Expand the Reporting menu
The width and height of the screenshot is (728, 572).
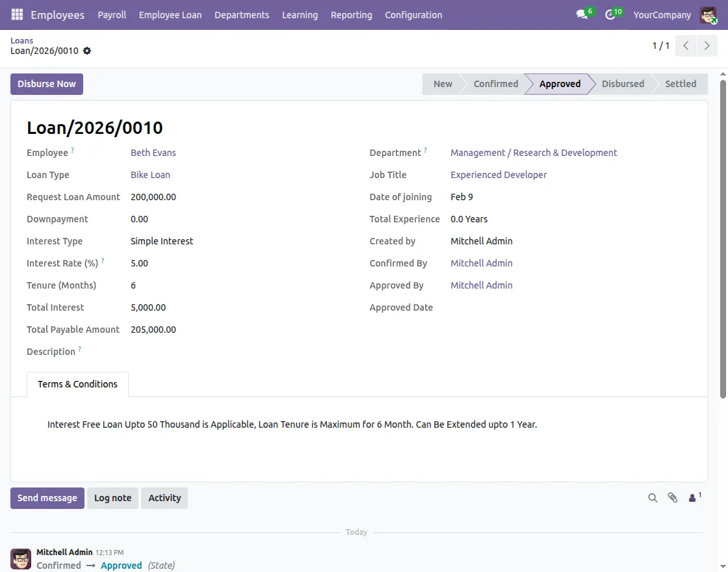(x=351, y=14)
